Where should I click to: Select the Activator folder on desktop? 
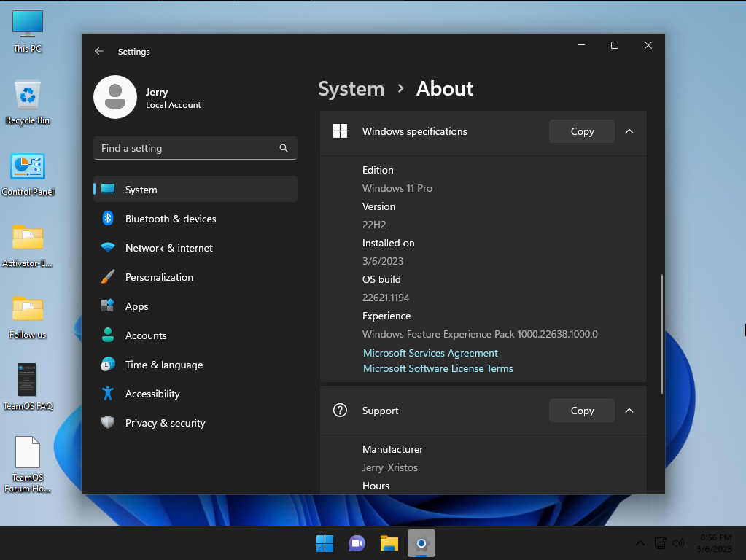coord(28,246)
